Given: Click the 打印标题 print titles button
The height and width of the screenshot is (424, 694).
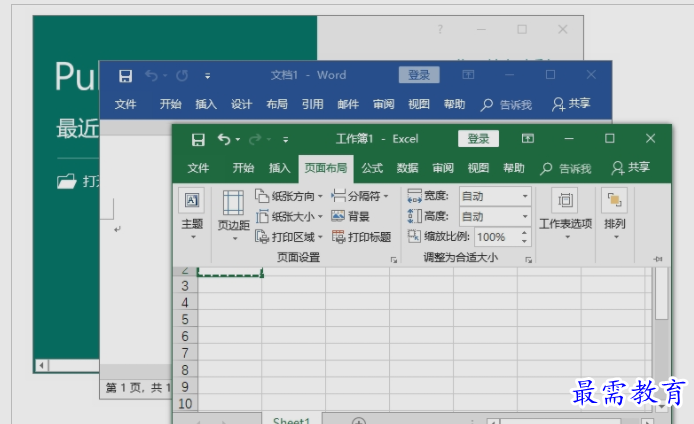Looking at the screenshot, I should click(x=361, y=237).
